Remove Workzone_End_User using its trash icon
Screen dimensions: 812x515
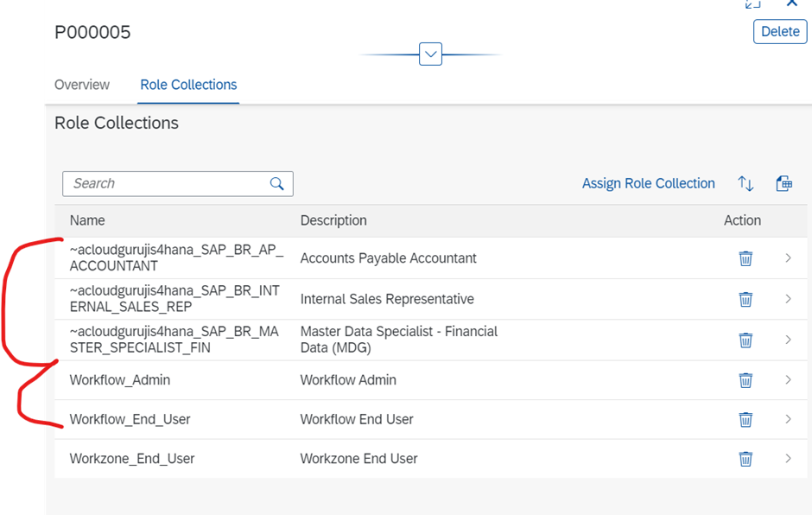745,459
